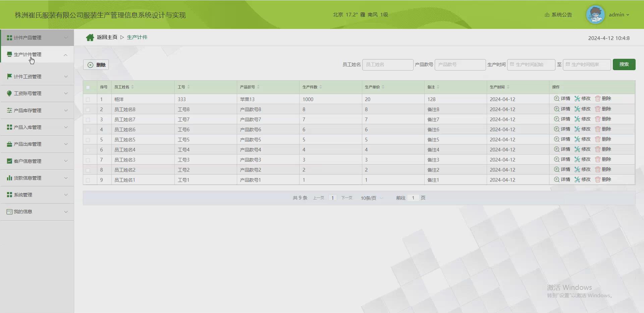Collapse the 生产计件管理 chevron

(x=66, y=55)
